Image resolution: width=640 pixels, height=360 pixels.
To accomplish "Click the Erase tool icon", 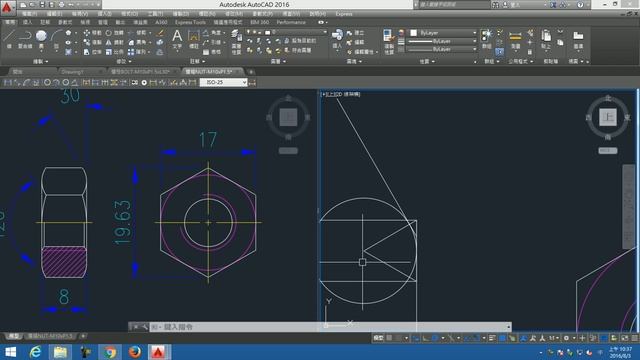I will click(160, 33).
